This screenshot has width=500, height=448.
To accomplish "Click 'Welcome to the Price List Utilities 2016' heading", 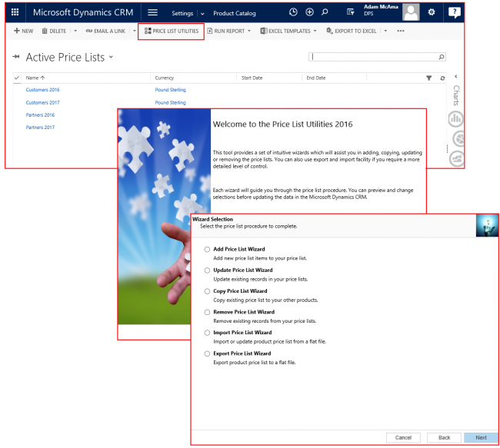I will [x=282, y=124].
